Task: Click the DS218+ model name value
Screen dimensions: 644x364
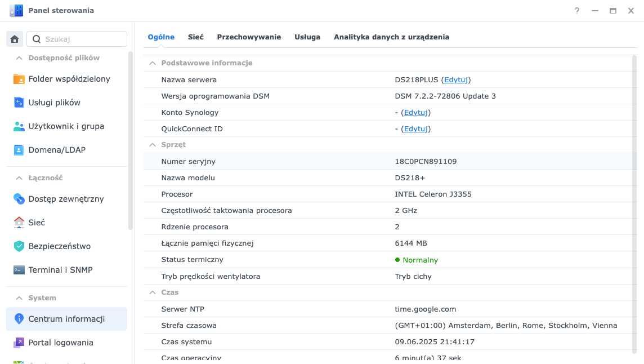Action: pyautogui.click(x=410, y=178)
